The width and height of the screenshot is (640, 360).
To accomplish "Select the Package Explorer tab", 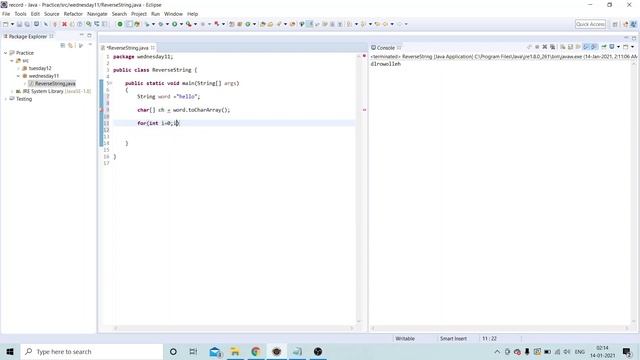I will (x=28, y=36).
